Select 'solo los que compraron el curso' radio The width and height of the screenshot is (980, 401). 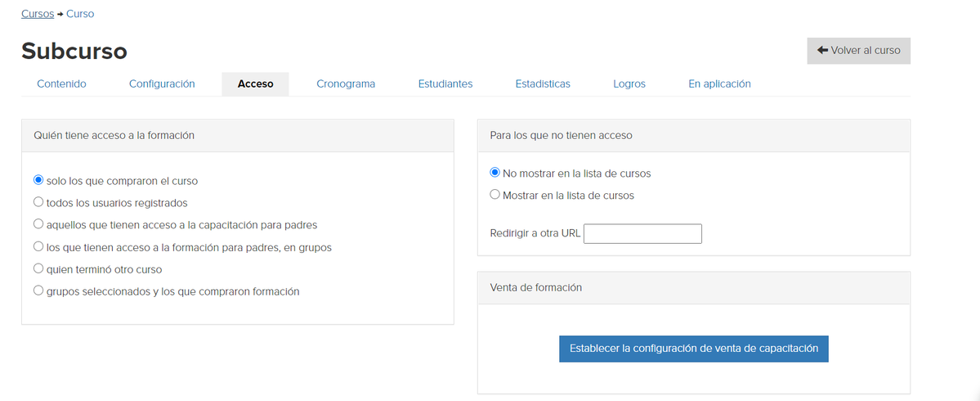pos(38,180)
